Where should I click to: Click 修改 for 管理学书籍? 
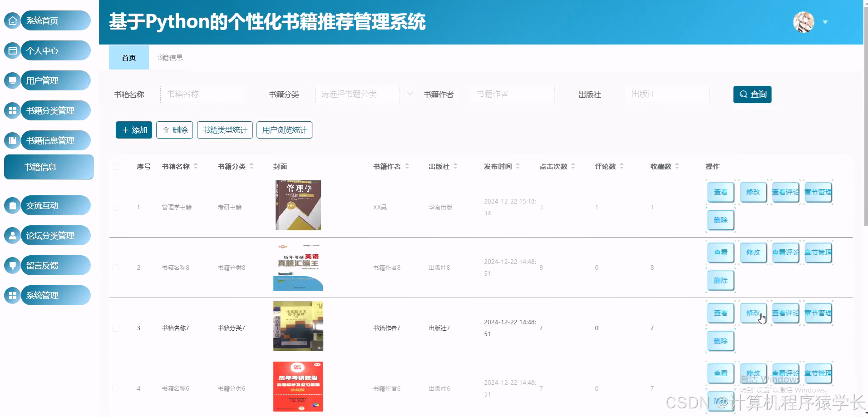(753, 192)
